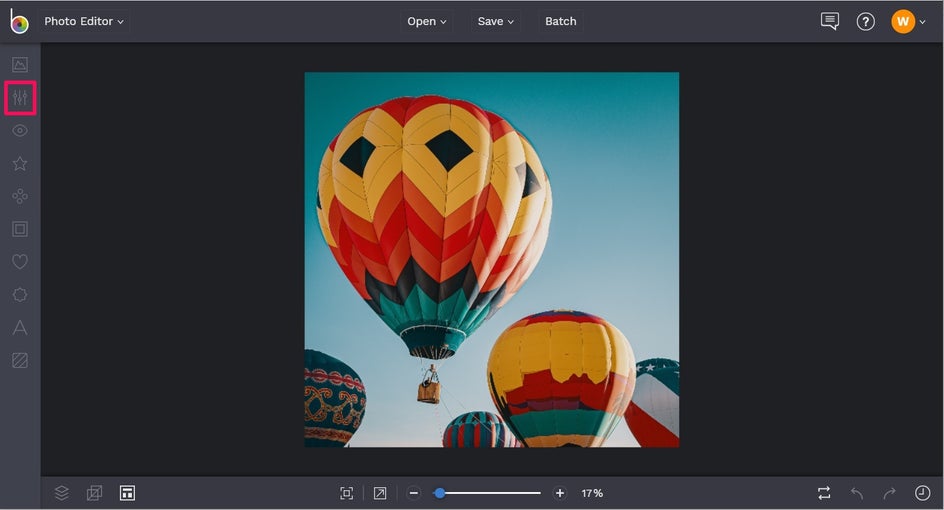Image resolution: width=944 pixels, height=510 pixels.
Task: Click the BeFunky logo icon
Action: (19, 22)
